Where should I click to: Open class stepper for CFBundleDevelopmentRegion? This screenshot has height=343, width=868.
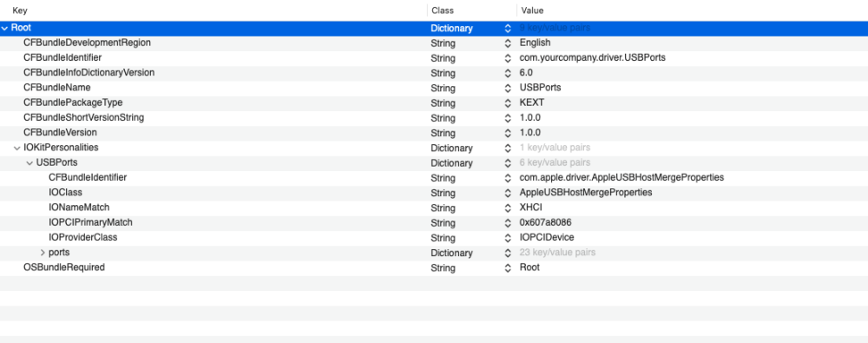[x=507, y=43]
